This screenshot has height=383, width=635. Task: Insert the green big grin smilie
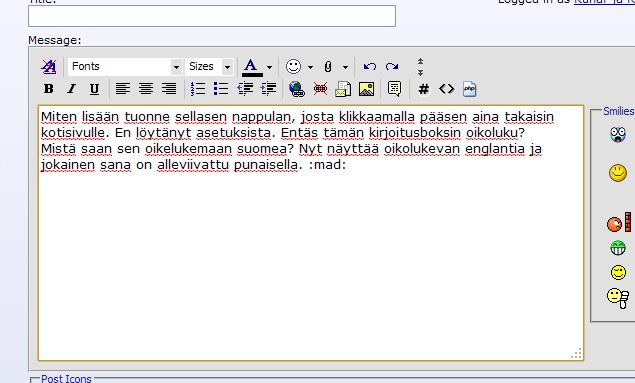618,248
